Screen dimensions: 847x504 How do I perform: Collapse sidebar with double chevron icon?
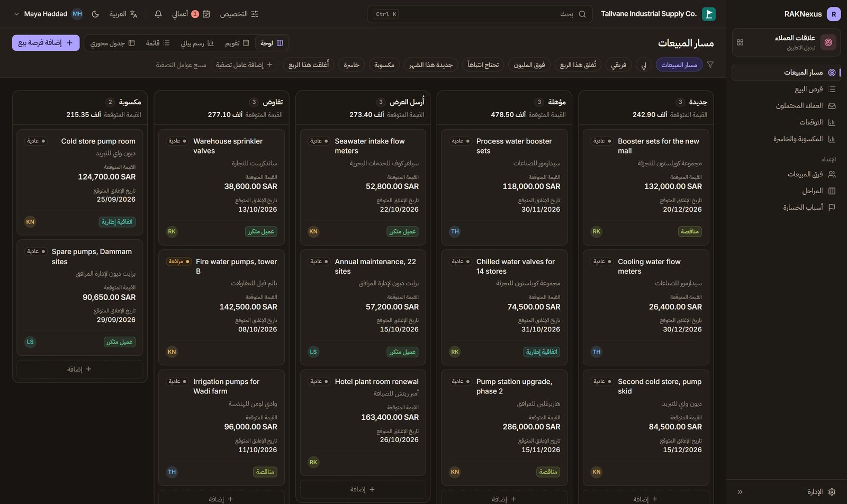[x=740, y=492]
